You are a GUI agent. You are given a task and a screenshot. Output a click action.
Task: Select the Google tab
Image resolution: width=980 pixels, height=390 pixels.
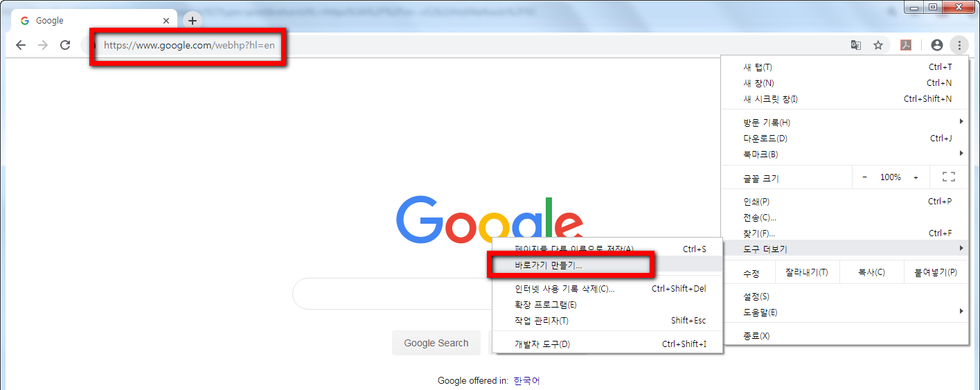[93, 21]
